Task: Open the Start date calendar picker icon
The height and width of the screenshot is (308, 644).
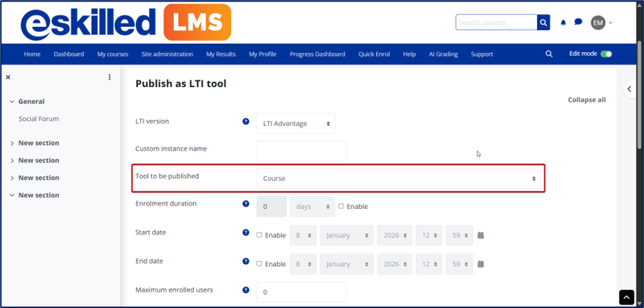Action: (x=481, y=235)
